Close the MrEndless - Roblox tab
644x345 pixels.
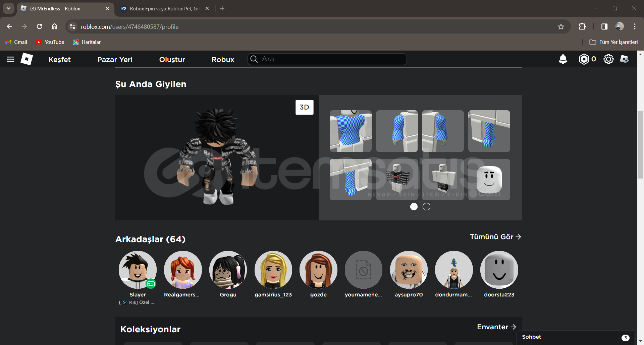pyautogui.click(x=107, y=8)
